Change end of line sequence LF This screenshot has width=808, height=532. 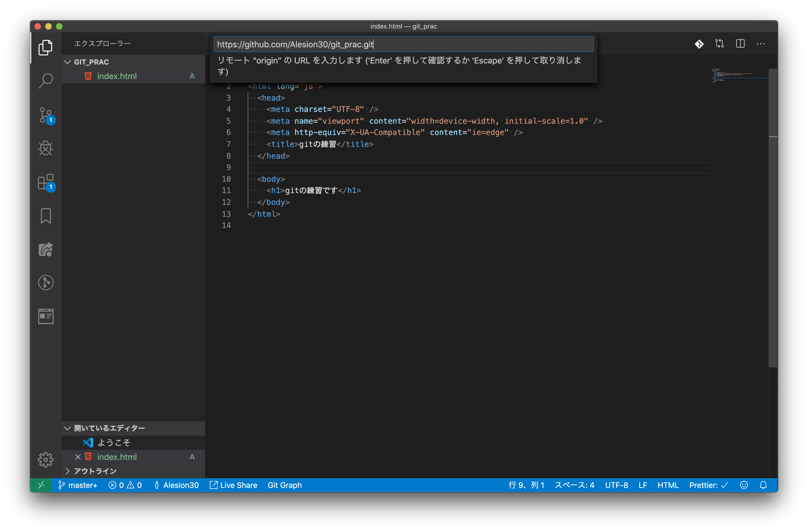coord(643,485)
